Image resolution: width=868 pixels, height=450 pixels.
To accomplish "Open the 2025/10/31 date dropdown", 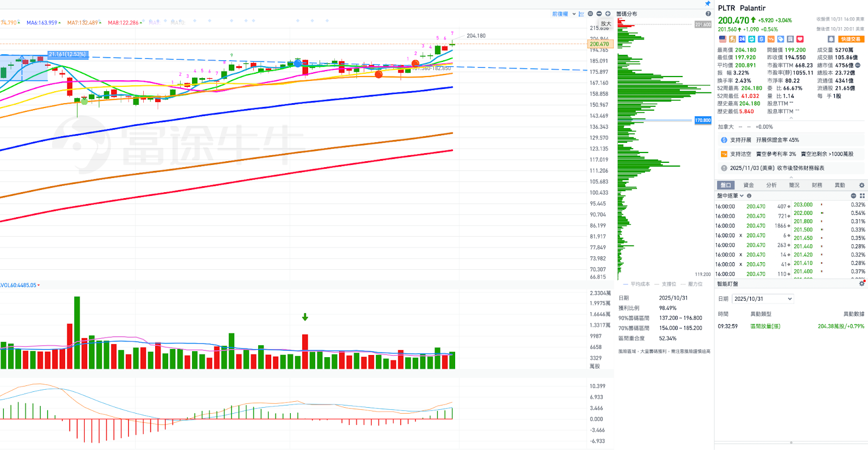I will click(x=763, y=299).
